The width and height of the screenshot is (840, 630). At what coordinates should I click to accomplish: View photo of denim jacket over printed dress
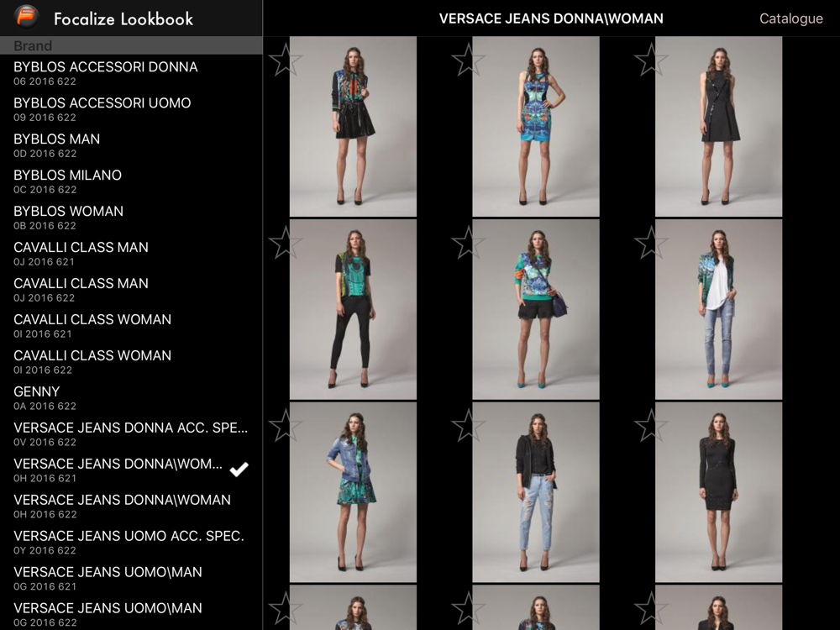(353, 492)
